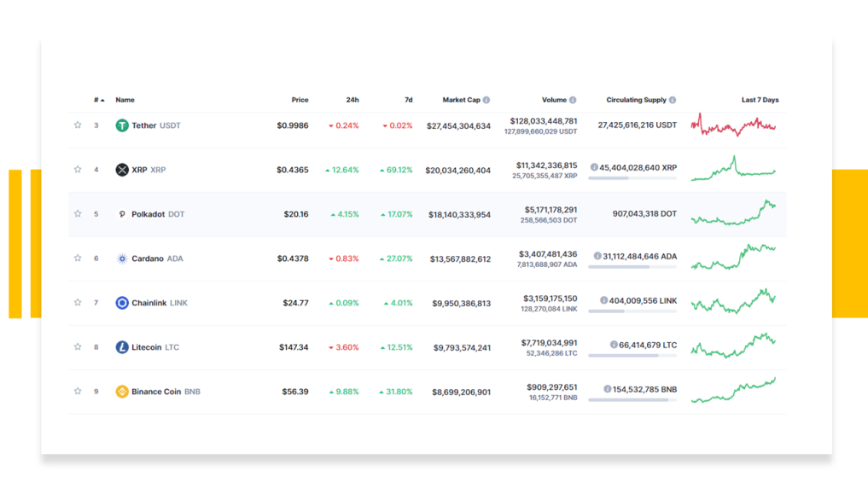Image resolution: width=868 pixels, height=488 pixels.
Task: Click the Cardano coin logo
Action: [122, 259]
